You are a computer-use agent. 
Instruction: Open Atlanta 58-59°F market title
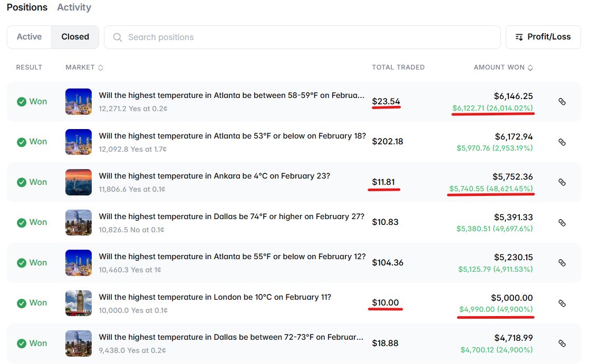point(231,95)
